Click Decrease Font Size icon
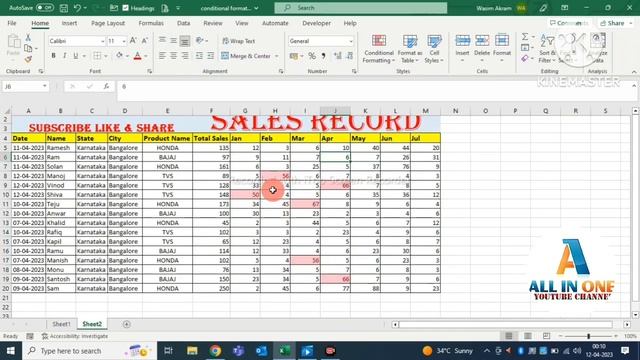Screen dimensions: 640x360 (144, 40)
